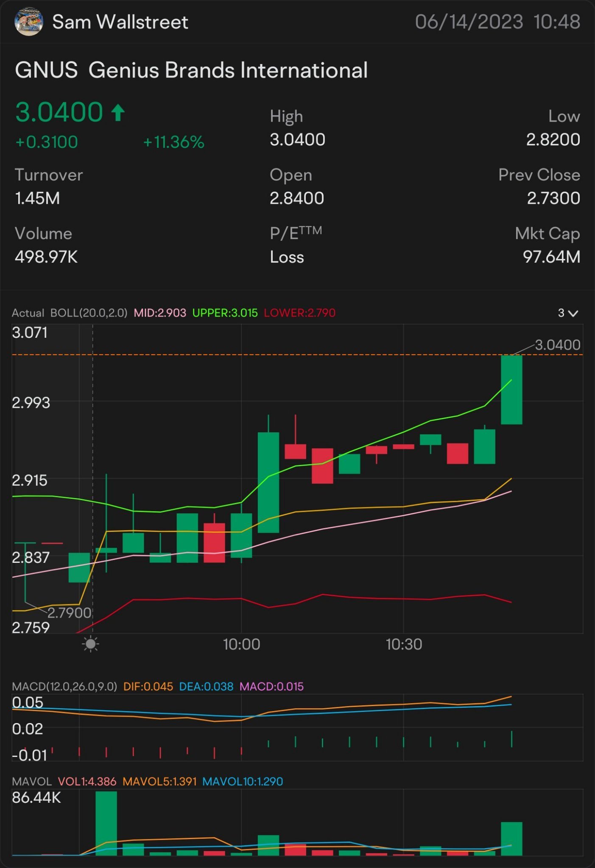Click the +0.3100 price change value

coord(47,142)
